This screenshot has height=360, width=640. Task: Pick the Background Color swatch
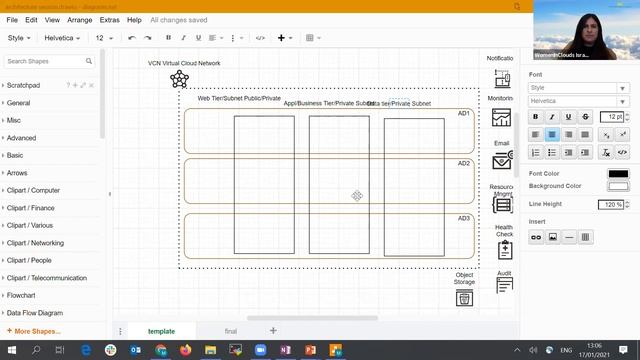coord(618,186)
